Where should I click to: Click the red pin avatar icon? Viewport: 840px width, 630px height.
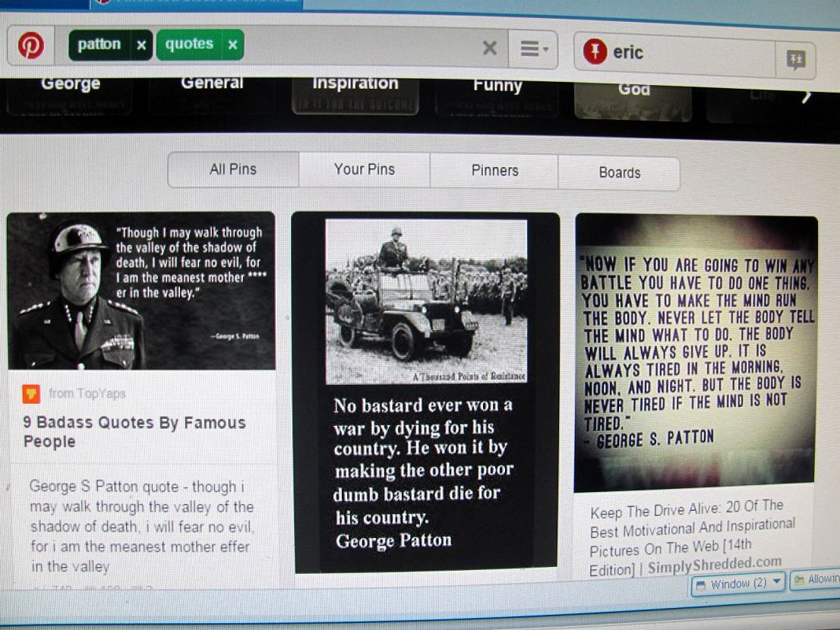tap(595, 52)
